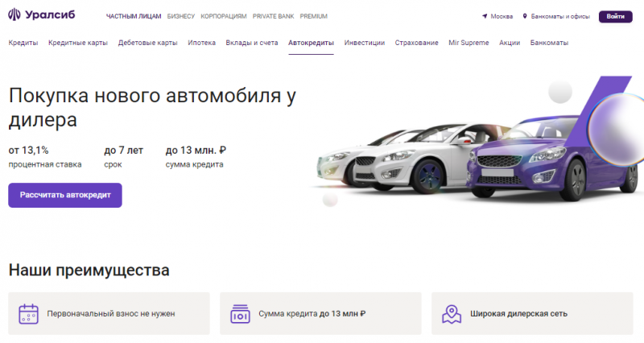Click the location arrow icon next to Москва
The image size is (644, 343).
pos(485,16)
